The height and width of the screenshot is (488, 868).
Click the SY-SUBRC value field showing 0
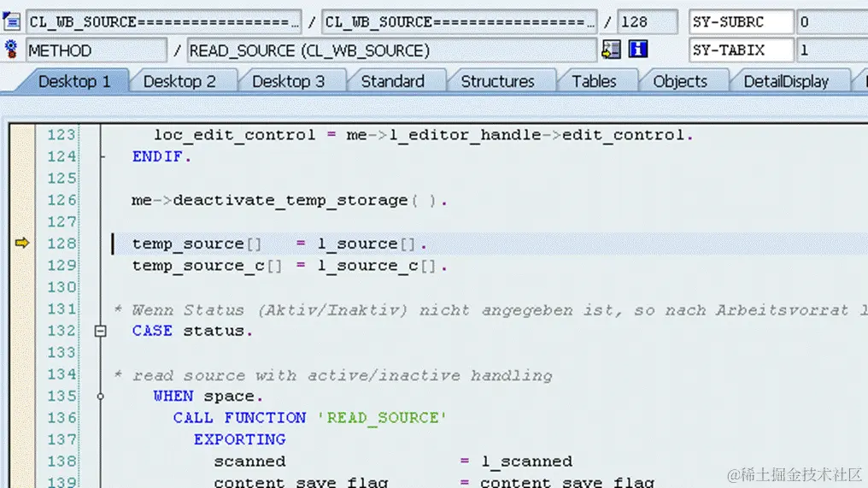click(831, 22)
